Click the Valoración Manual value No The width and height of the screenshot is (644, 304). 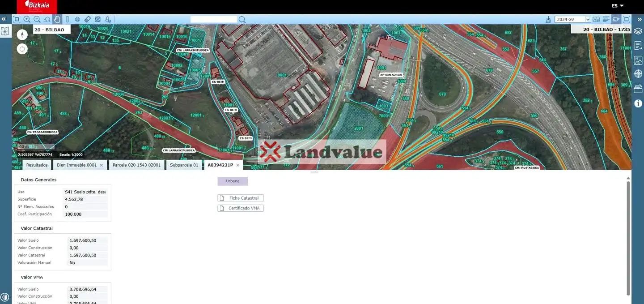(88, 262)
